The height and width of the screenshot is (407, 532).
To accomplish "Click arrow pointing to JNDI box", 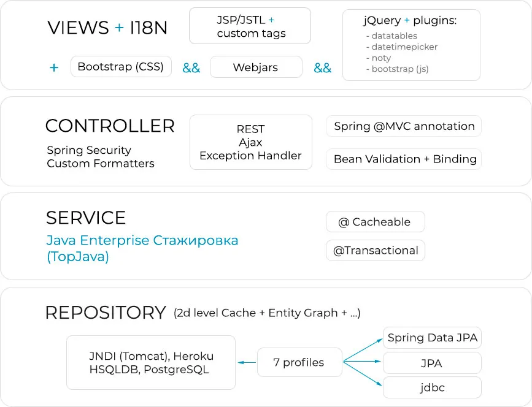I will pyautogui.click(x=247, y=363).
